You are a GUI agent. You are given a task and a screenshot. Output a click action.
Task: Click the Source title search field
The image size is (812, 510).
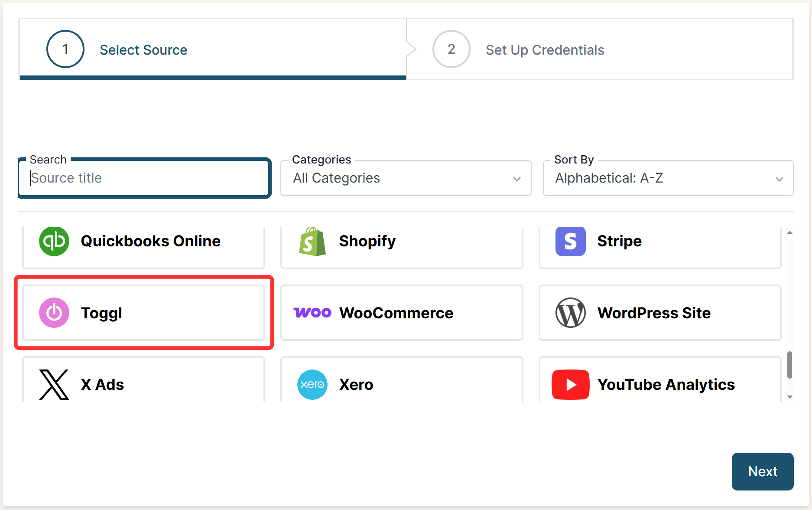click(144, 178)
